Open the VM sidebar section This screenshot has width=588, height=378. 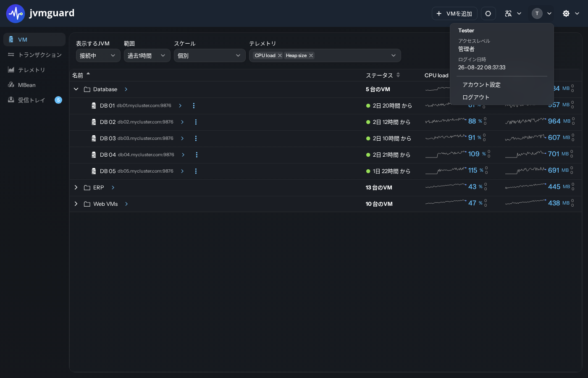tap(34, 39)
